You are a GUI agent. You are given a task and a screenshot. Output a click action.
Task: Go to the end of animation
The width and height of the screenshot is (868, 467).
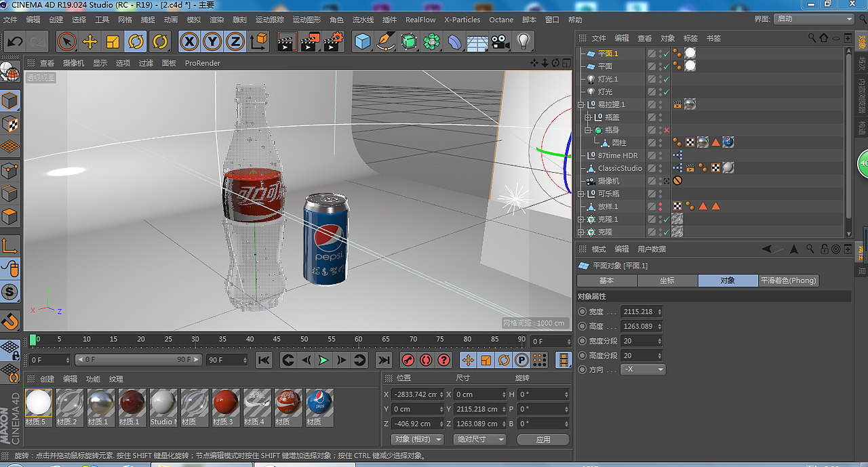[384, 360]
